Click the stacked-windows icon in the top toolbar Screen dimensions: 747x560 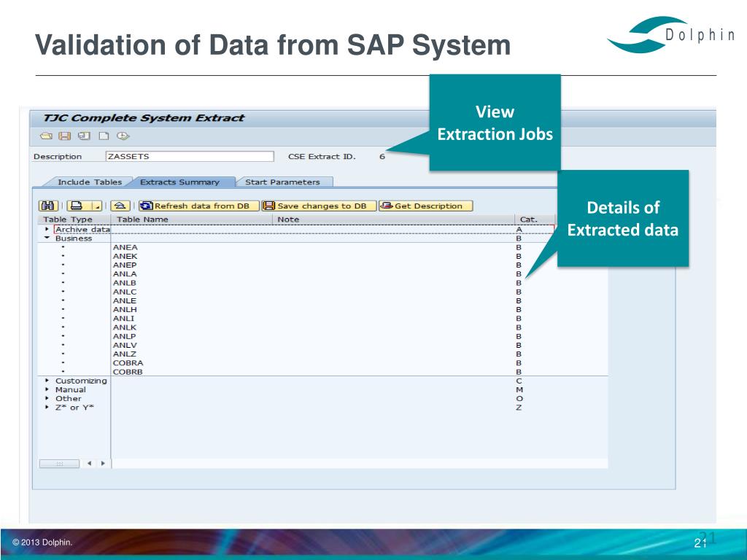tap(85, 136)
